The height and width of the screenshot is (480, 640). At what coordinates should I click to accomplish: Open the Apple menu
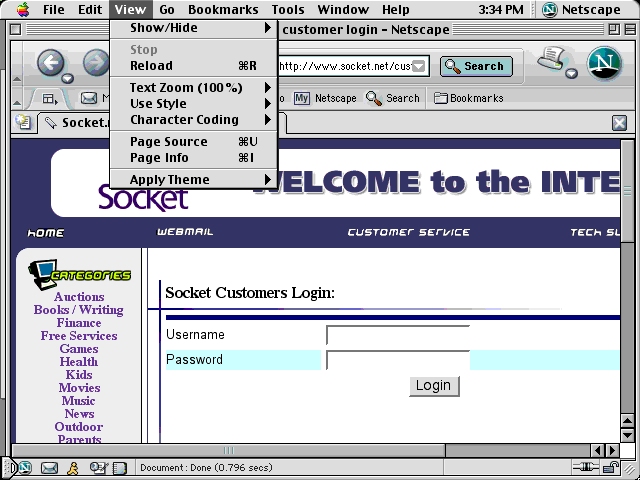coord(23,9)
